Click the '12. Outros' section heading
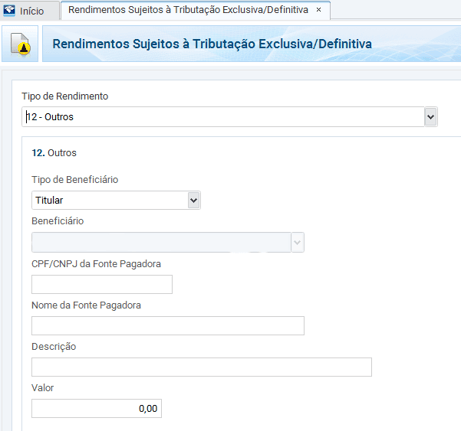This screenshot has height=431, width=461. click(x=54, y=153)
